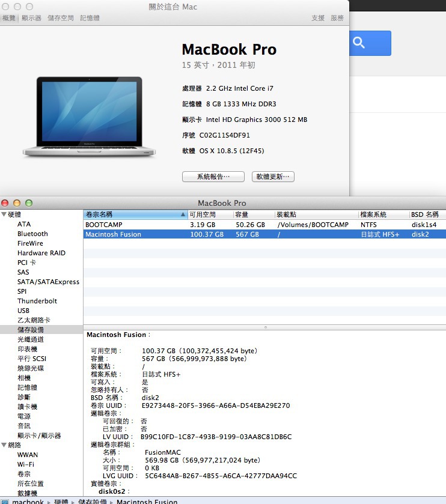Select PCI 卡 in the sidebar
This screenshot has height=504, width=446.
26,263
